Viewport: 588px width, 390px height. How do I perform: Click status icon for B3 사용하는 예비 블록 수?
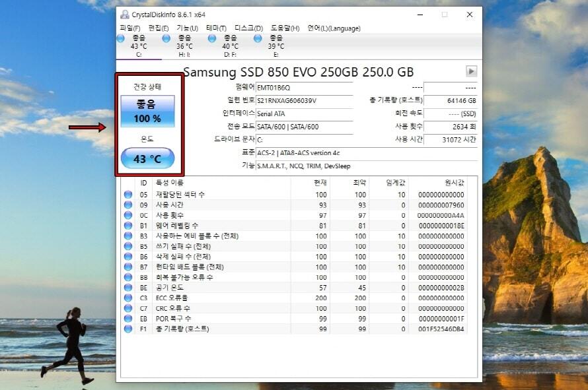coord(128,236)
